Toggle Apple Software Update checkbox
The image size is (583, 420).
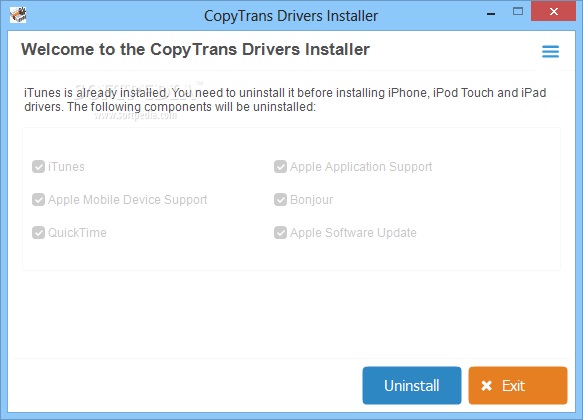pyautogui.click(x=280, y=233)
